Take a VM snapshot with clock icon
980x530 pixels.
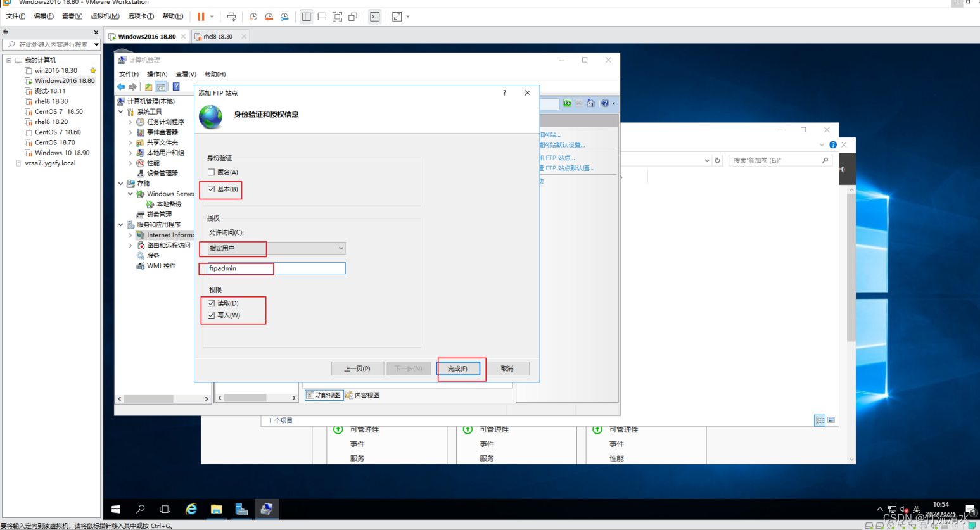(x=253, y=16)
